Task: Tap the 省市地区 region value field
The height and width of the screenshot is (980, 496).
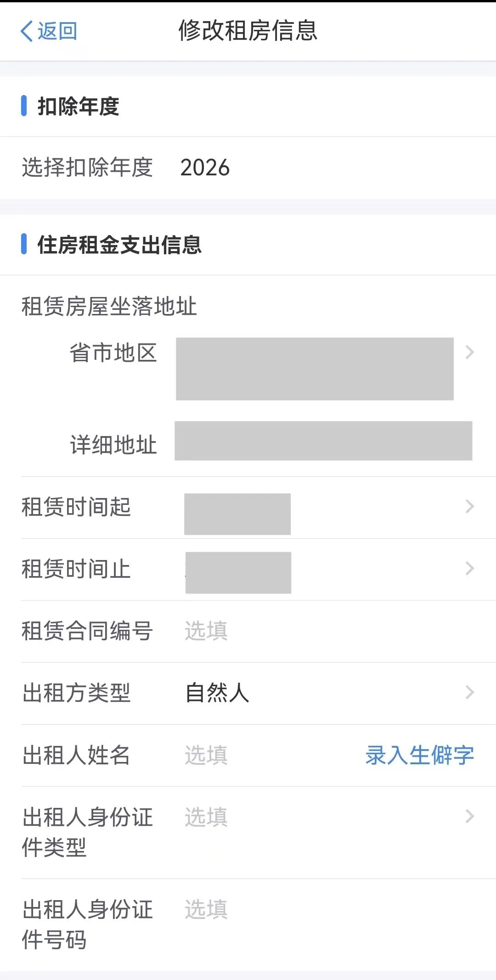Action: [x=315, y=369]
